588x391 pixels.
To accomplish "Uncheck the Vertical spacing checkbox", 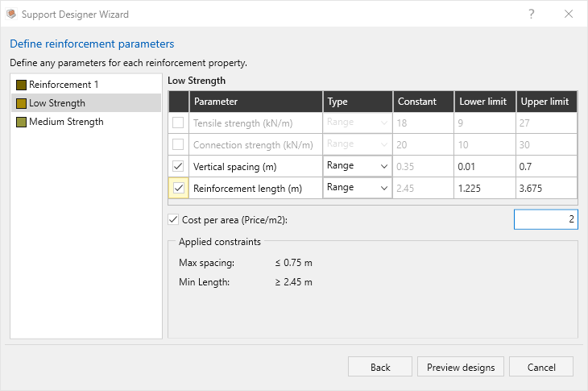I will pos(178,166).
